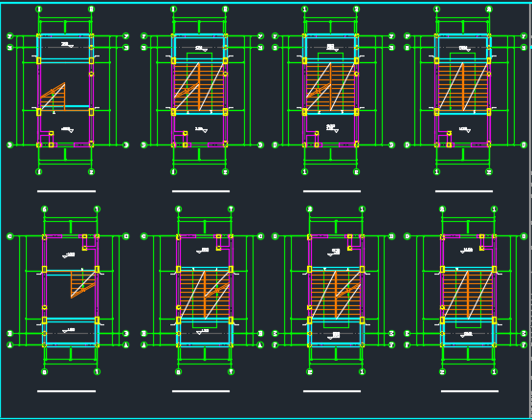Pick elevation marker in upper landing of top-left plan
The height and width of the screenshot is (420, 532).
pyautogui.click(x=67, y=45)
